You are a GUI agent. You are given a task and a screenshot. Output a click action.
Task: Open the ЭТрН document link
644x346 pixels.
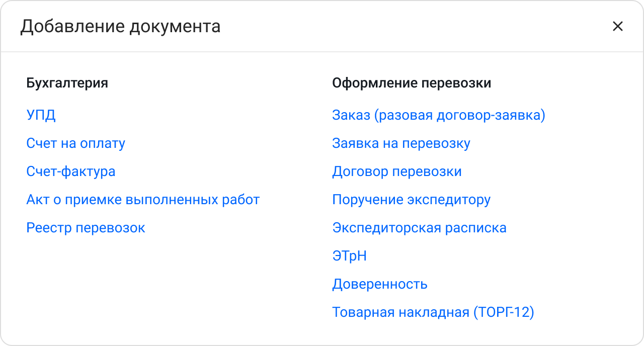[350, 256]
